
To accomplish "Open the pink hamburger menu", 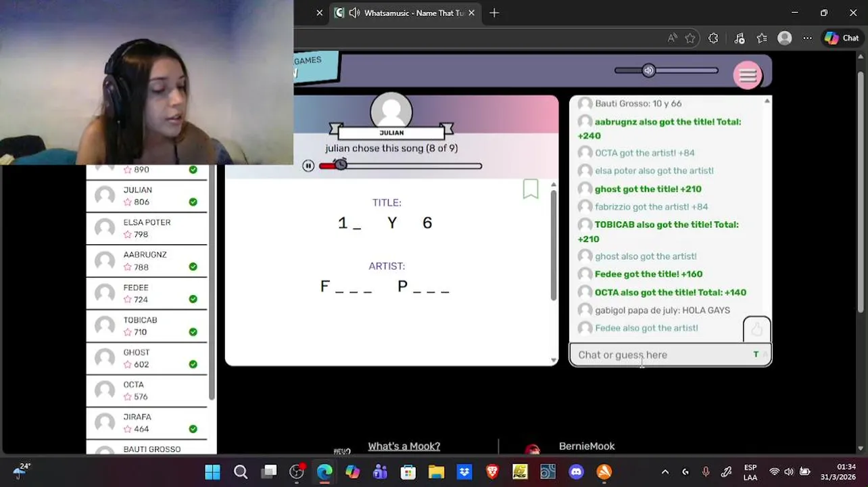I will point(748,76).
